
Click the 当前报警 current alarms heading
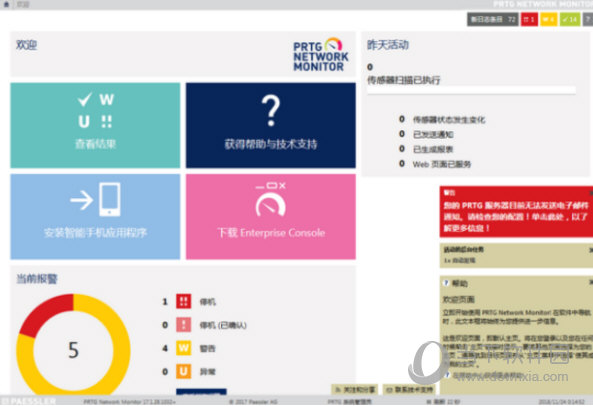pos(37,279)
